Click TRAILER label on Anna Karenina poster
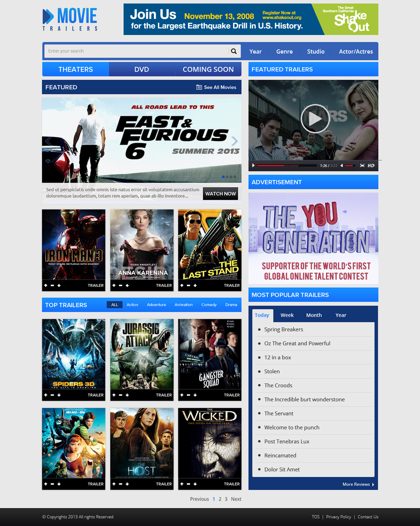Viewport: 420px width, 526px height. (x=164, y=285)
